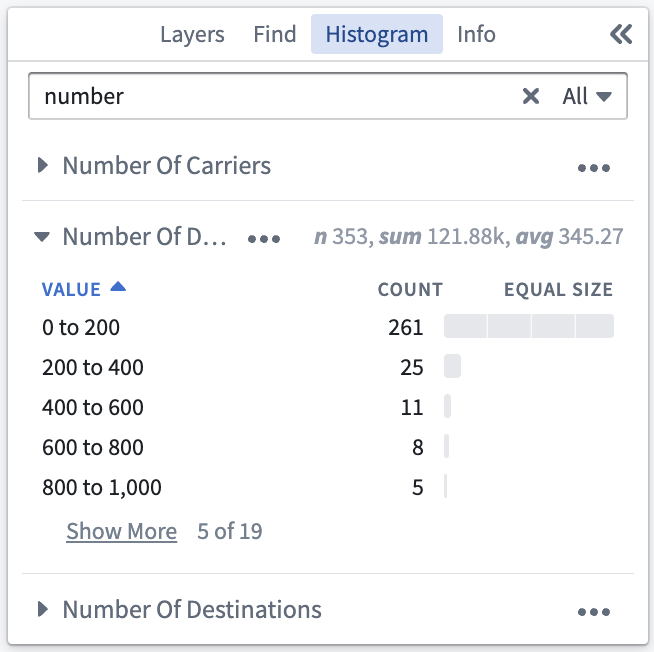Clear the 'number' search text
The width and height of the screenshot is (654, 652).
tap(531, 96)
